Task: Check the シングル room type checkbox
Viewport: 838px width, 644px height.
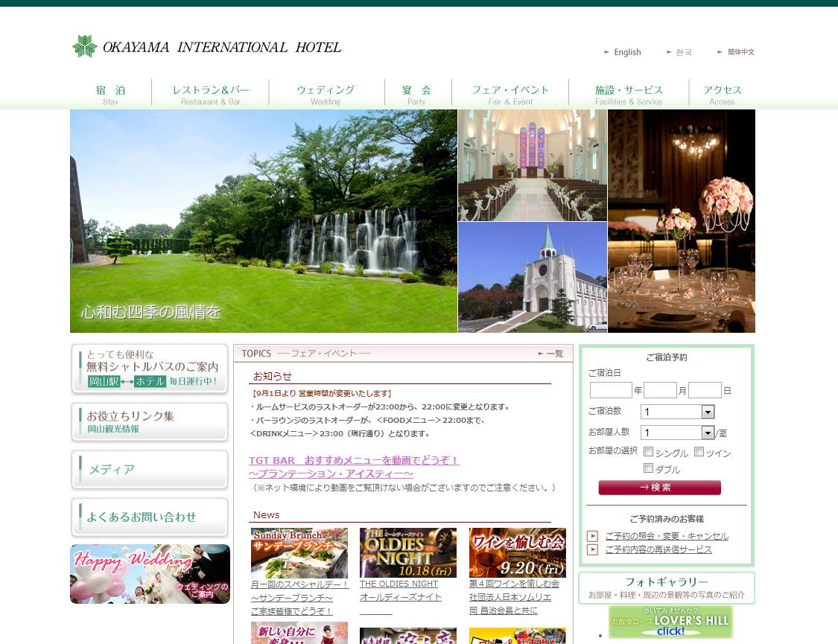Action: [x=648, y=452]
